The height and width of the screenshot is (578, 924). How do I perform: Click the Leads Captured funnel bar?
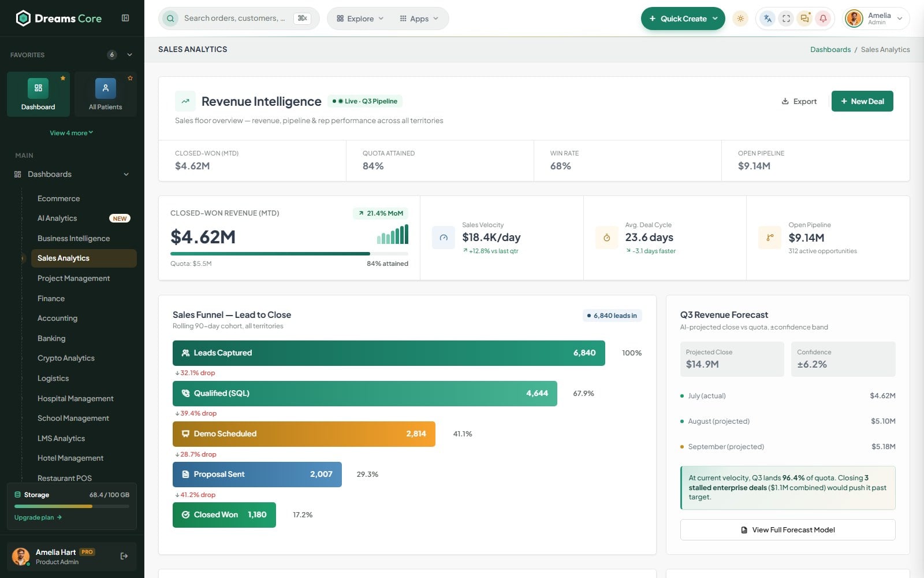tap(389, 353)
